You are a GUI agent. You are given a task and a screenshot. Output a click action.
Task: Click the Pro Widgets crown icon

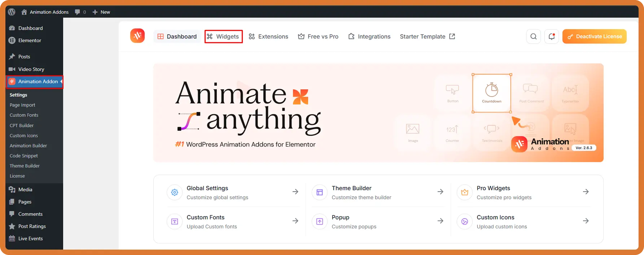pos(465,192)
